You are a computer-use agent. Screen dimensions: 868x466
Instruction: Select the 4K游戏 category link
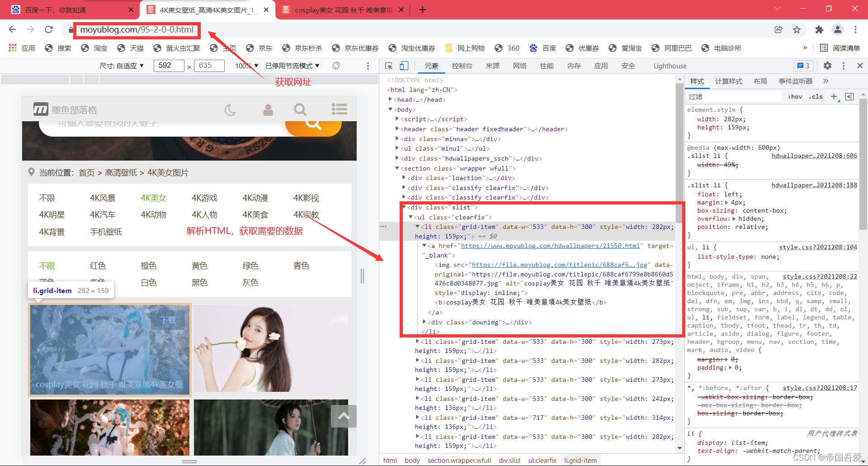[204, 198]
